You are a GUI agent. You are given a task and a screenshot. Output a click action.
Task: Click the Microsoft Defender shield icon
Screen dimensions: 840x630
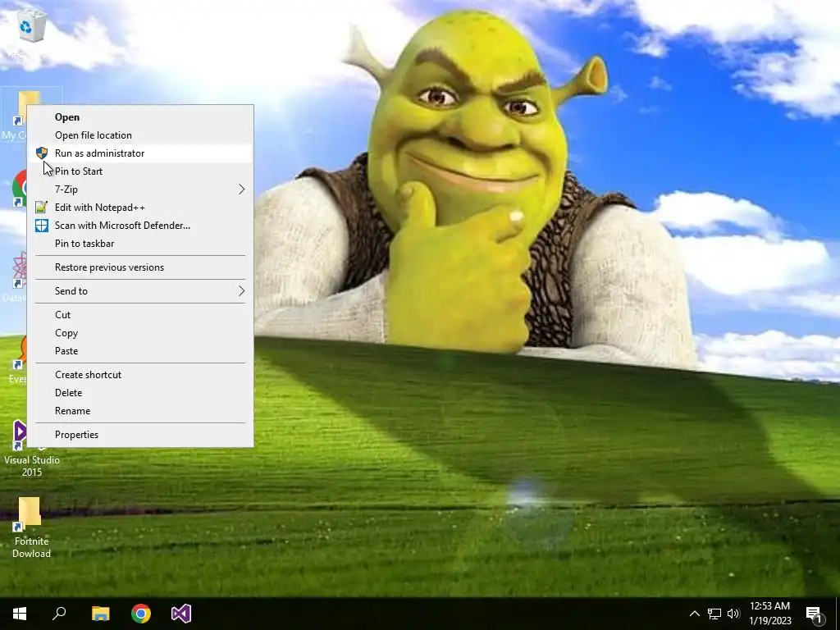point(42,226)
